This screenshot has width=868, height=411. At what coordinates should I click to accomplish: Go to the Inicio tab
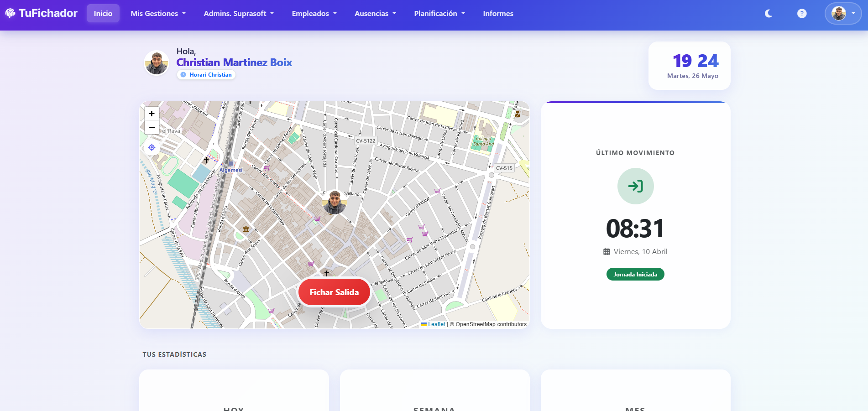pos(103,14)
